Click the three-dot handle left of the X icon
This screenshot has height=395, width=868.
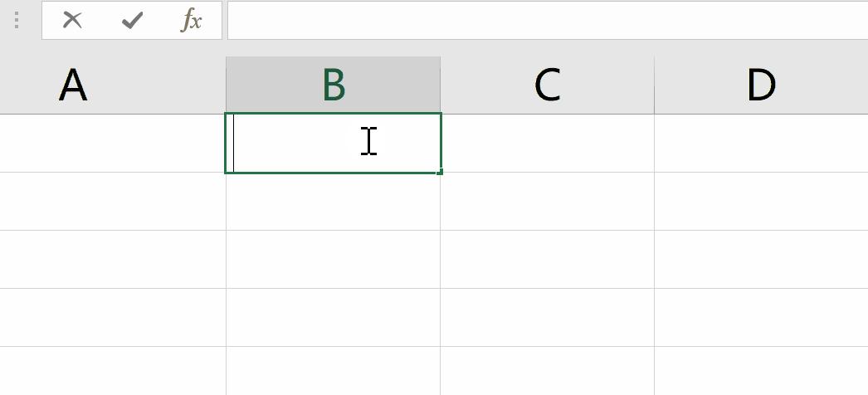[17, 21]
